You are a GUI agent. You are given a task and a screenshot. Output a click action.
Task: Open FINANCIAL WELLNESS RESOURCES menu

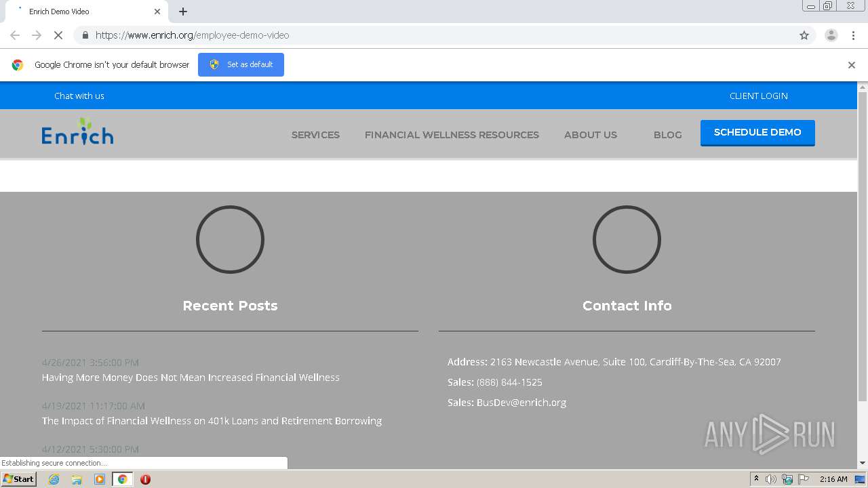tap(452, 135)
